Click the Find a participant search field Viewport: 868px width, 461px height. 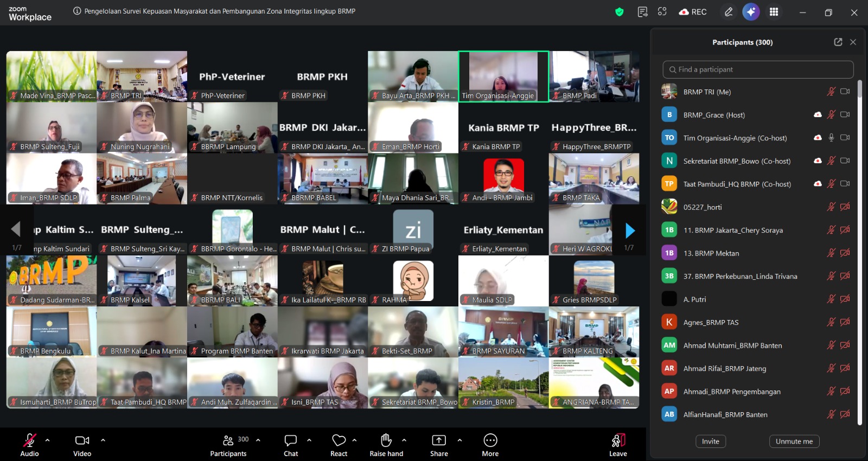758,69
